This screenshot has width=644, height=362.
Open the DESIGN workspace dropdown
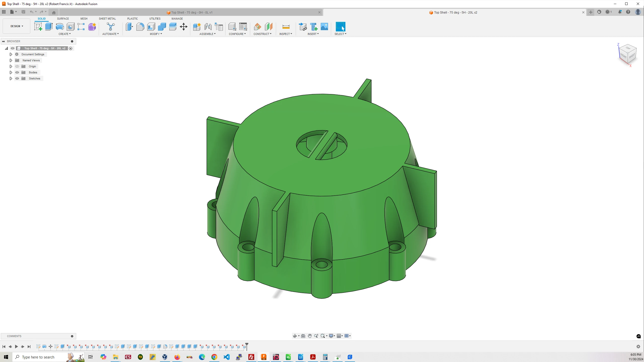click(x=17, y=26)
